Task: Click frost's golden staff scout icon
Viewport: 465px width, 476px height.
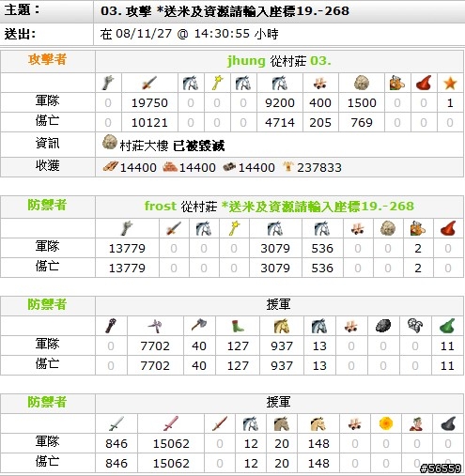Action: (234, 228)
